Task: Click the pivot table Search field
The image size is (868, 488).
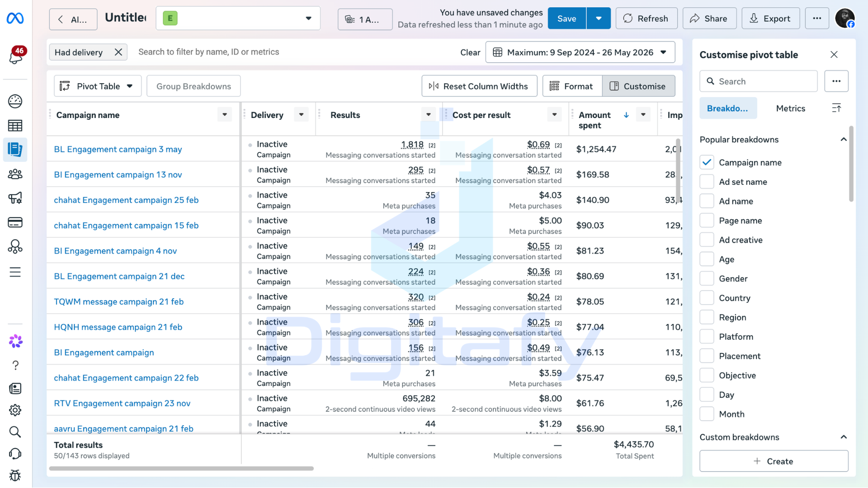Action: (759, 81)
